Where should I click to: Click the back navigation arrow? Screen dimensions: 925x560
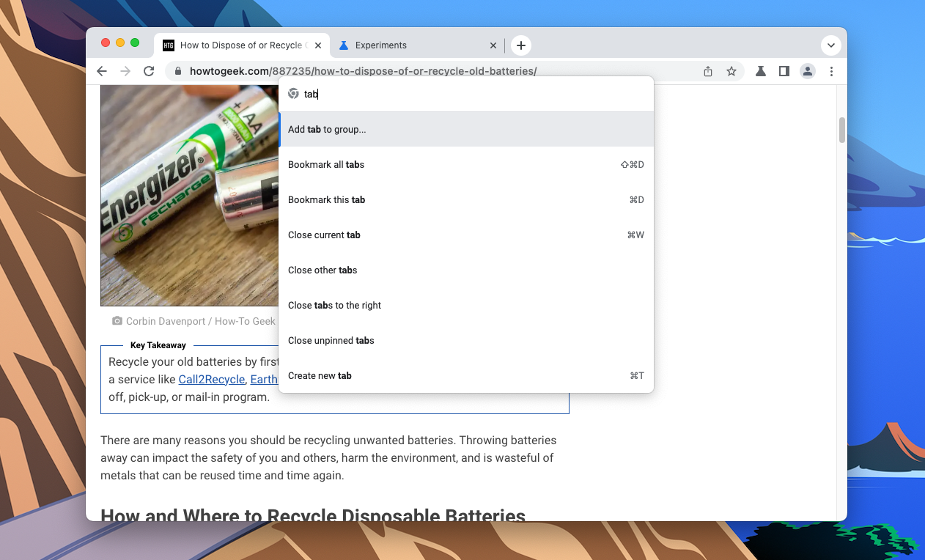click(101, 70)
